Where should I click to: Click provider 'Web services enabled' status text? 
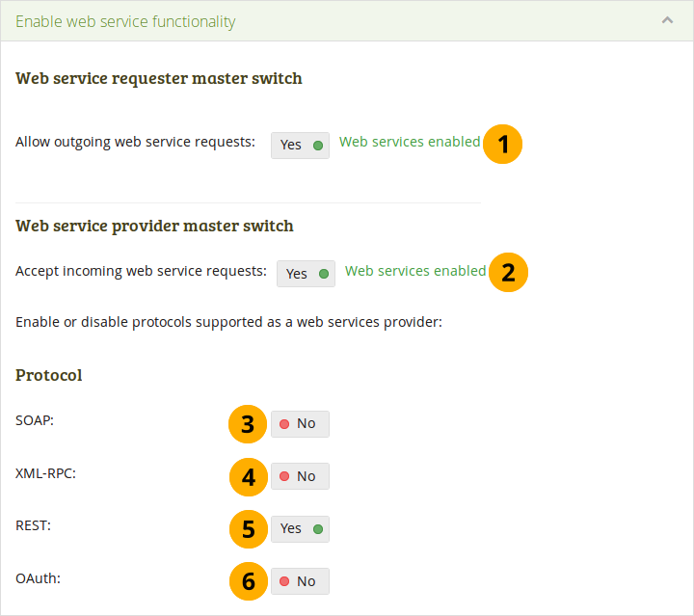click(415, 271)
